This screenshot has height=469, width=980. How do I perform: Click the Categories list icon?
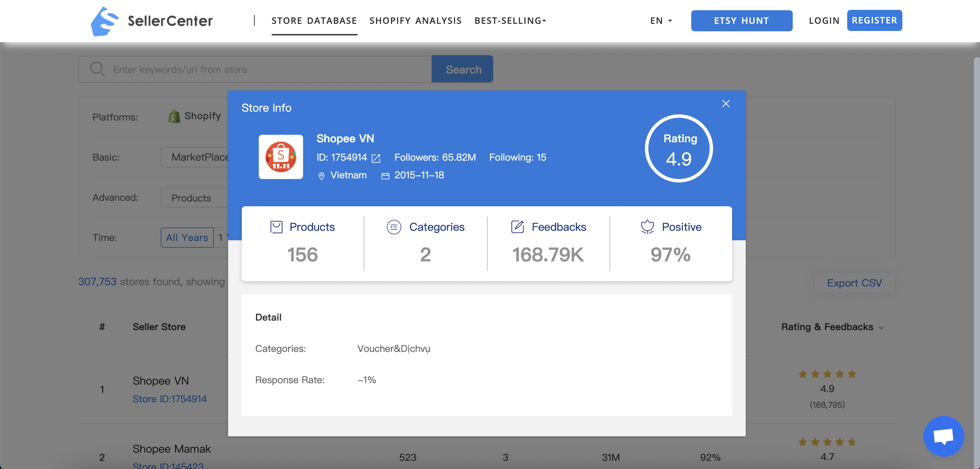[394, 227]
